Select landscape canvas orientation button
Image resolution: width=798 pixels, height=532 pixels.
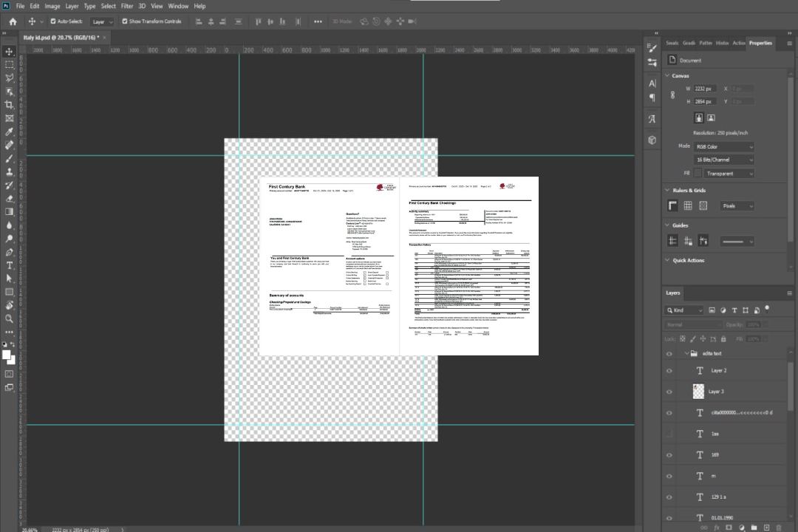pyautogui.click(x=711, y=117)
